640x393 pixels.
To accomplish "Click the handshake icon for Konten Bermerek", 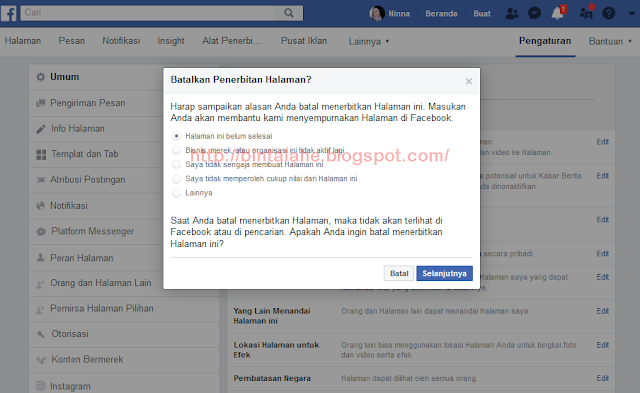I will tap(41, 360).
